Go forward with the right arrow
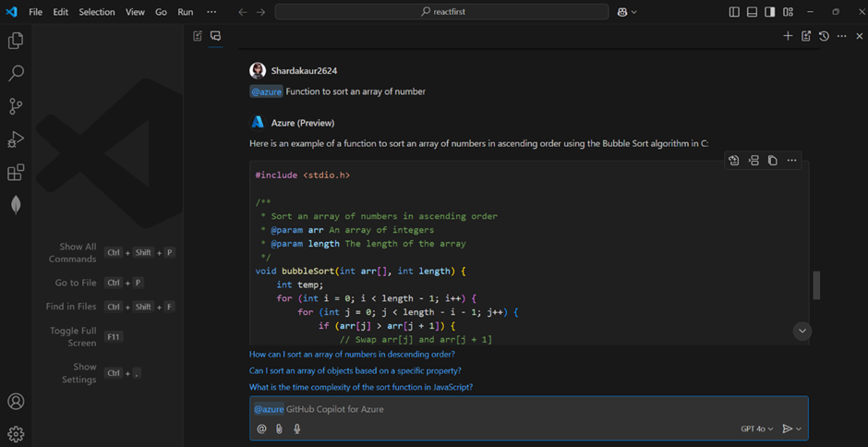Image resolution: width=868 pixels, height=447 pixels. click(260, 12)
